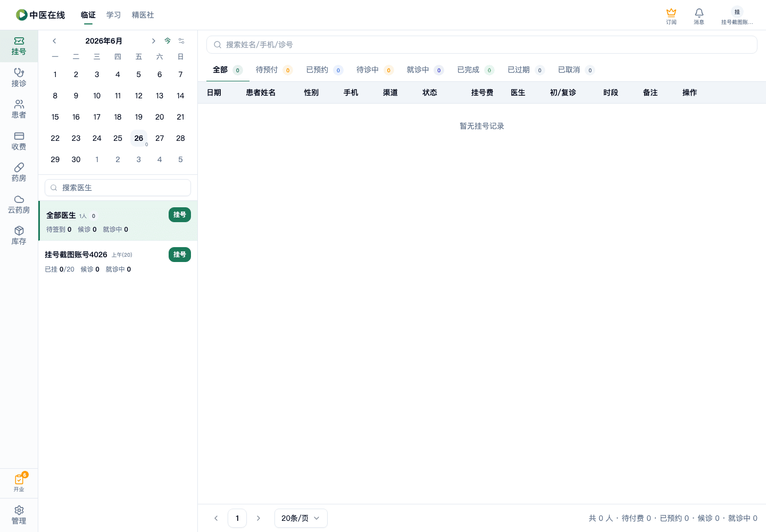The width and height of the screenshot is (766, 532).
Task: Open the 挂号 registration sidebar section
Action: tap(19, 46)
